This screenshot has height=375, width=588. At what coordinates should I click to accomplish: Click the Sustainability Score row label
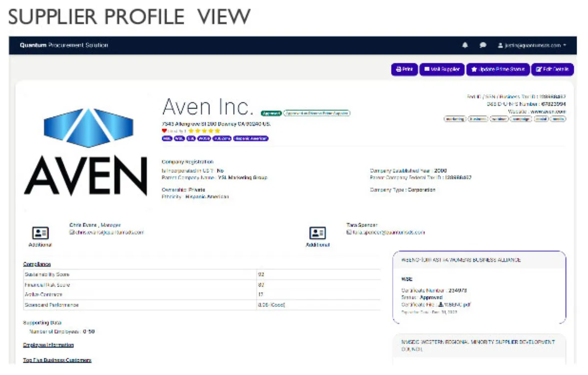(x=47, y=275)
